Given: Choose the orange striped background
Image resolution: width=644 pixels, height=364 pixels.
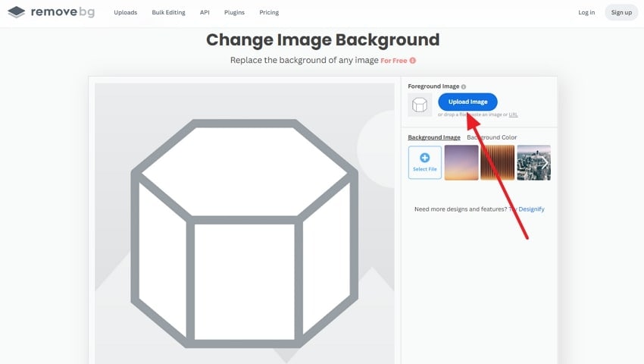Looking at the screenshot, I should tap(497, 162).
